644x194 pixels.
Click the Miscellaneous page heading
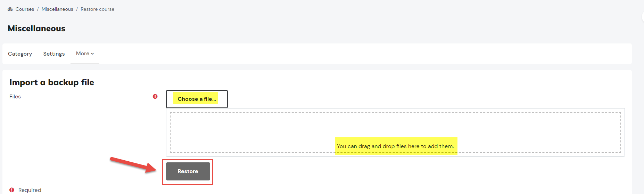[x=36, y=29]
